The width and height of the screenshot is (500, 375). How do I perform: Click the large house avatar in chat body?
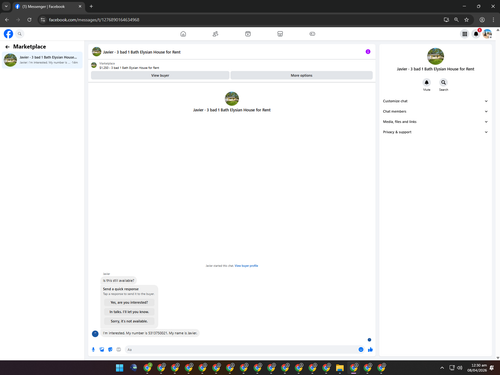point(232,99)
